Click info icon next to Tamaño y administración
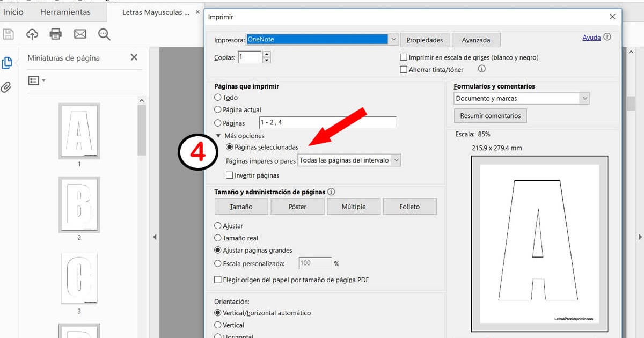Screen dimensions: 644x338 pyautogui.click(x=331, y=192)
